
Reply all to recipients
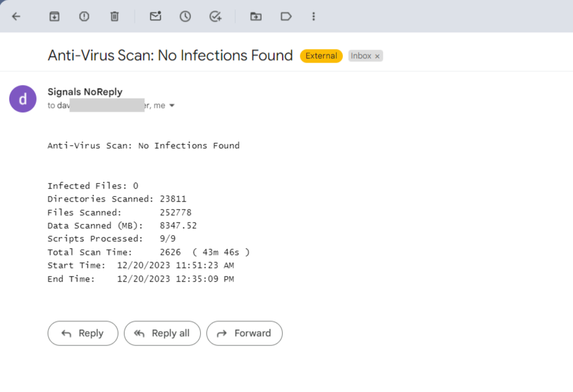[162, 333]
